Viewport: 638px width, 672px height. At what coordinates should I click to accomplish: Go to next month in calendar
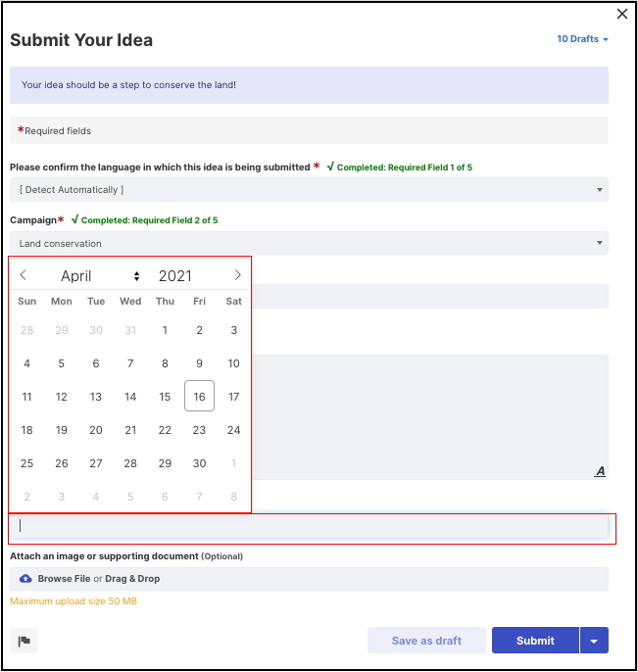[x=237, y=275]
